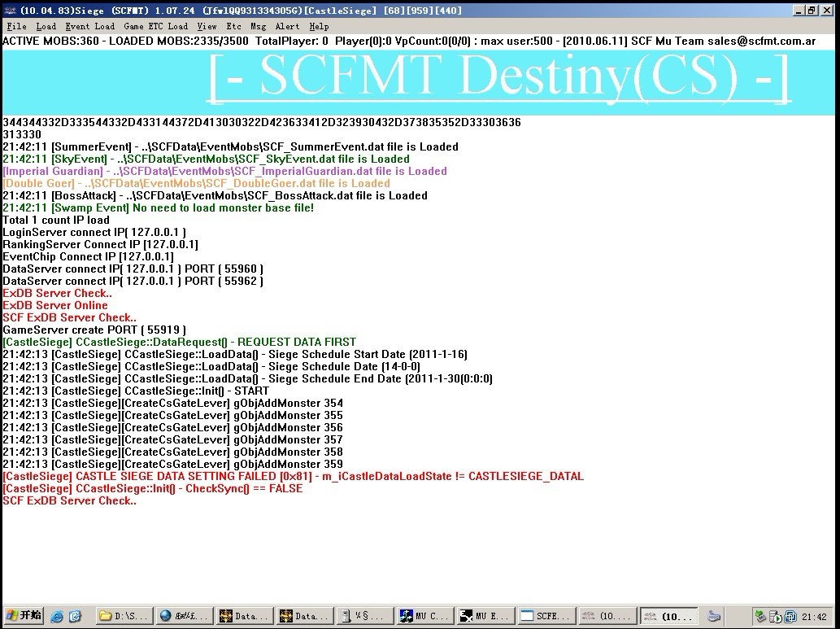This screenshot has height=629, width=840.
Task: Click the taskbar clock showing 21:42
Action: (x=814, y=617)
